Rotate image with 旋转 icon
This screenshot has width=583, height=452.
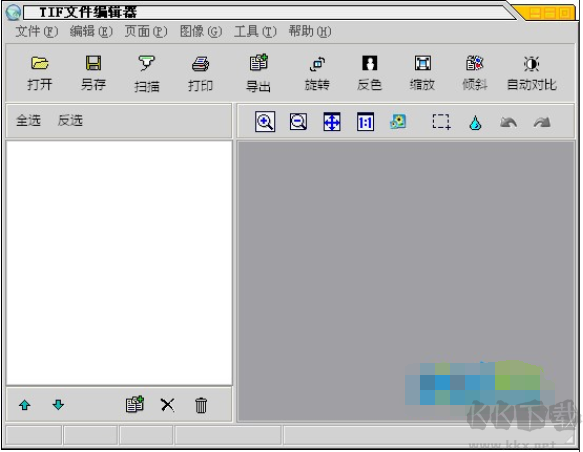317,64
